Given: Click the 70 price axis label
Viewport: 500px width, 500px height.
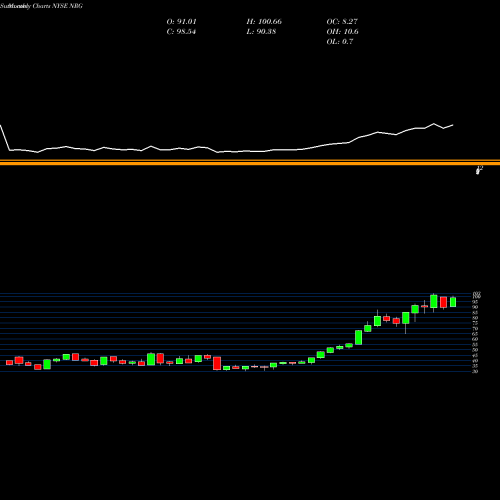Looking at the screenshot, I should 475,328.
